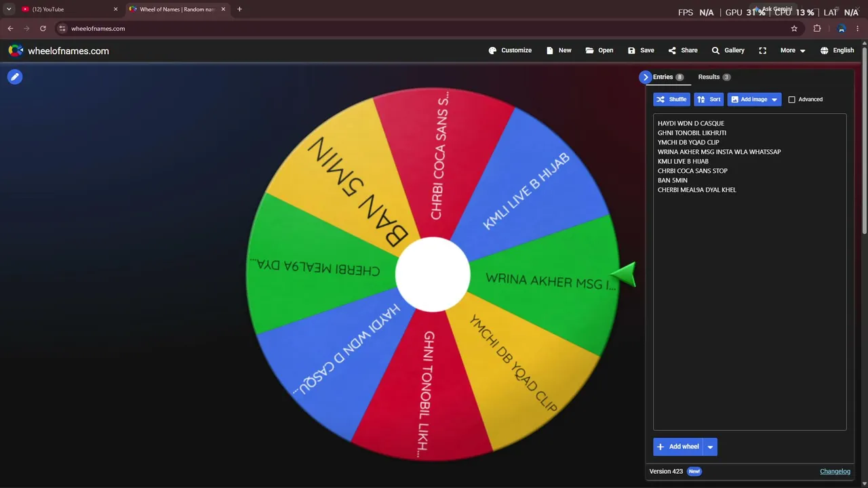Click into the entries text area
The image size is (868, 488).
pos(749,272)
